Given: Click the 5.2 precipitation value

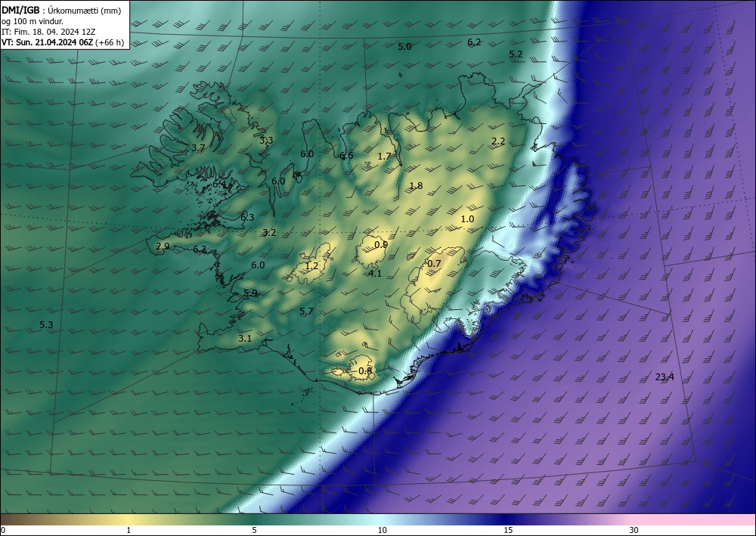Looking at the screenshot, I should (x=516, y=54).
